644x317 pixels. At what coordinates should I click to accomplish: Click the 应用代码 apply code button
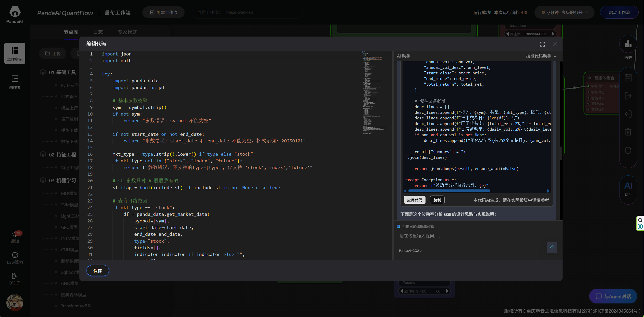tap(415, 200)
